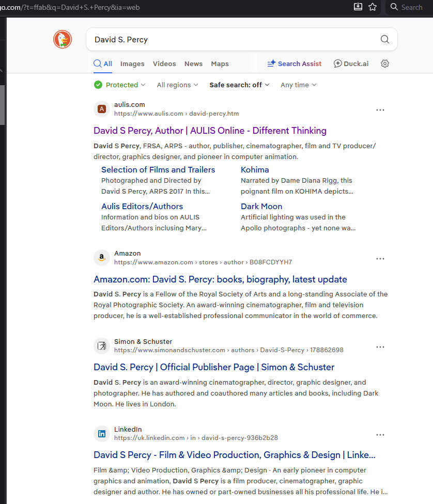Viewport: 433px width, 504px height.
Task: Click the LinkedIn result favicon
Action: [x=102, y=434]
